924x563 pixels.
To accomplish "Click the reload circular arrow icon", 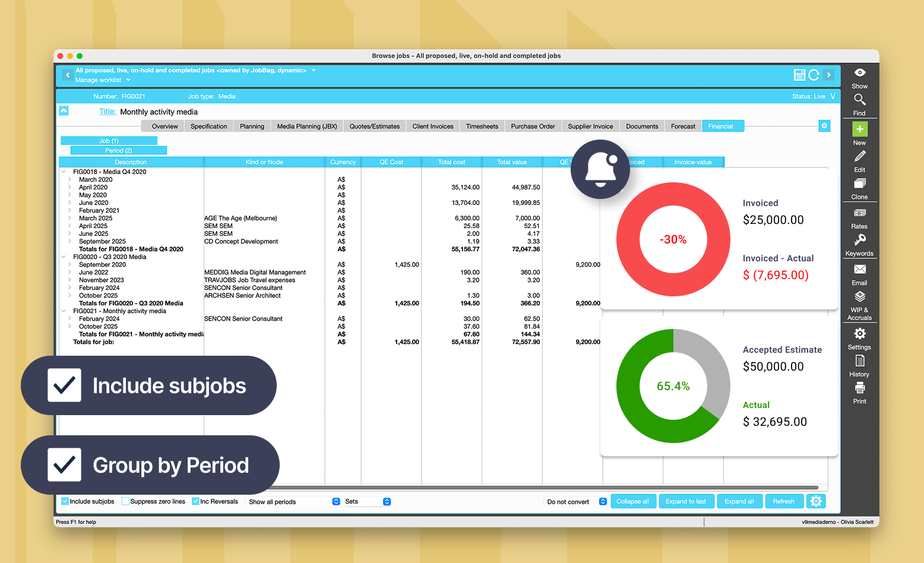I will click(x=814, y=75).
